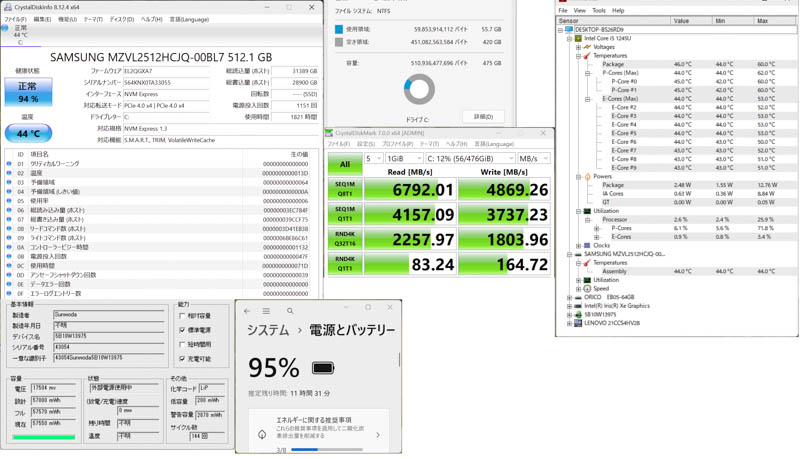Open the View menu in the sensor monitor window
800x459 pixels.
[580, 10]
